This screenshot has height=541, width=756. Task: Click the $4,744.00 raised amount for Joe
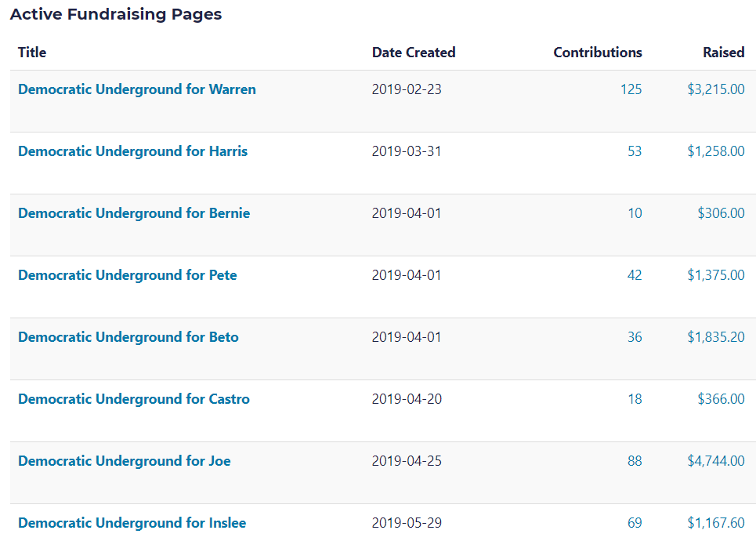(716, 461)
